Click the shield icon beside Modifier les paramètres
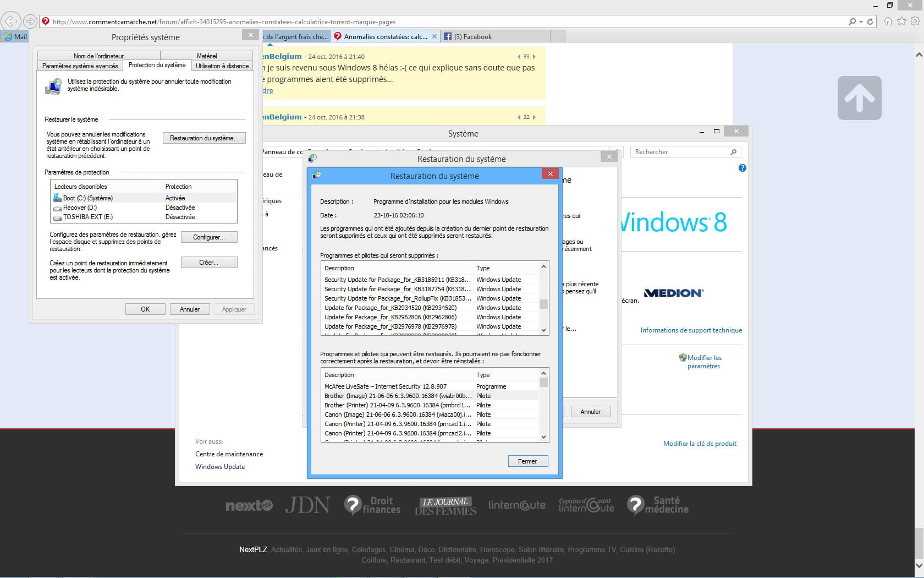Image resolution: width=924 pixels, height=578 pixels. coord(683,358)
